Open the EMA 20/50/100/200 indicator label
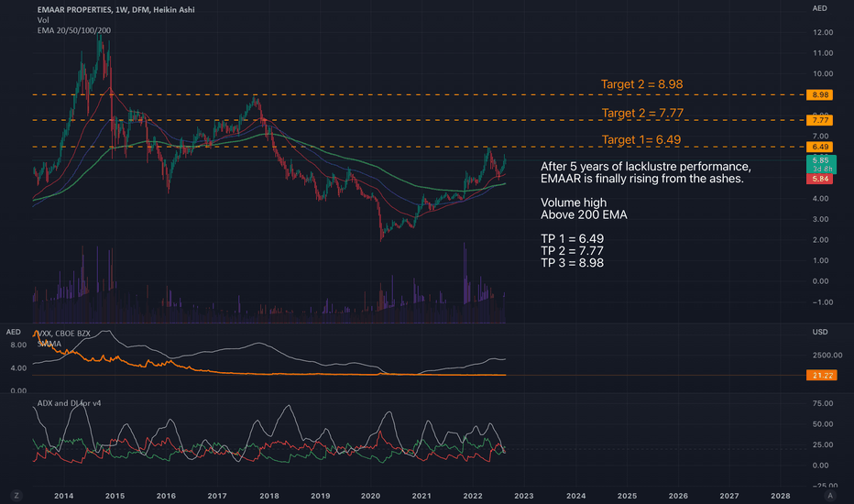This screenshot has width=854, height=504. click(x=74, y=30)
